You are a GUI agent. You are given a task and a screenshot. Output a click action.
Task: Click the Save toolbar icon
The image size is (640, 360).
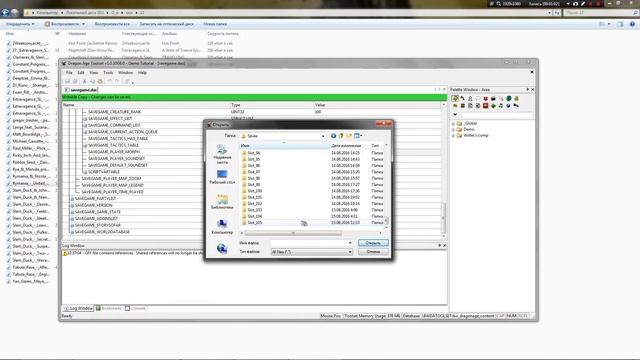[x=67, y=81]
